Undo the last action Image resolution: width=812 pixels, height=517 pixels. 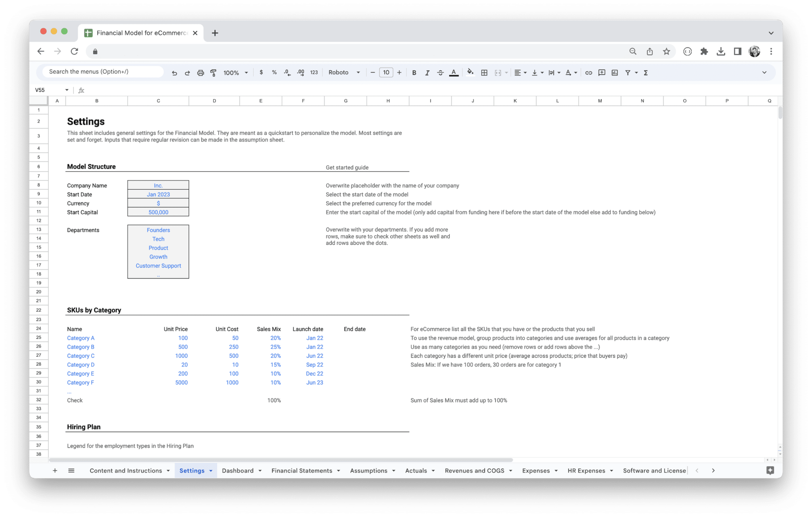tap(174, 72)
